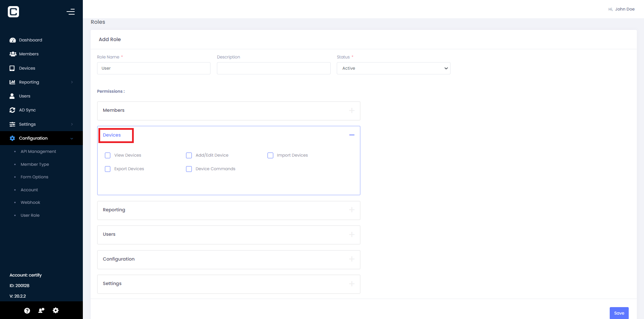Click the Users permissions panel header
Viewport: 644px width, 319px height.
coord(229,235)
